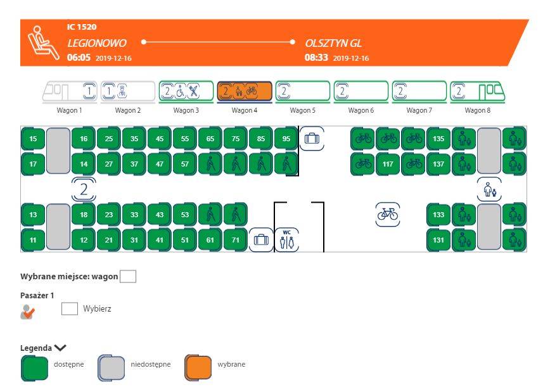The image size is (543, 392).
Task: Click the white parent-with-child zone icon
Action: coord(489,189)
